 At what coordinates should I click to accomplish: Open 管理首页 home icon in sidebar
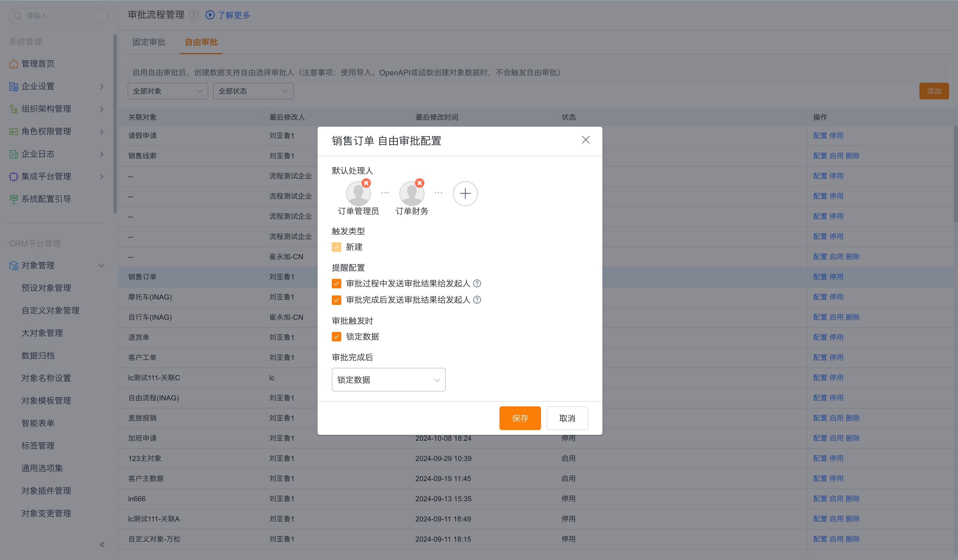click(x=14, y=64)
